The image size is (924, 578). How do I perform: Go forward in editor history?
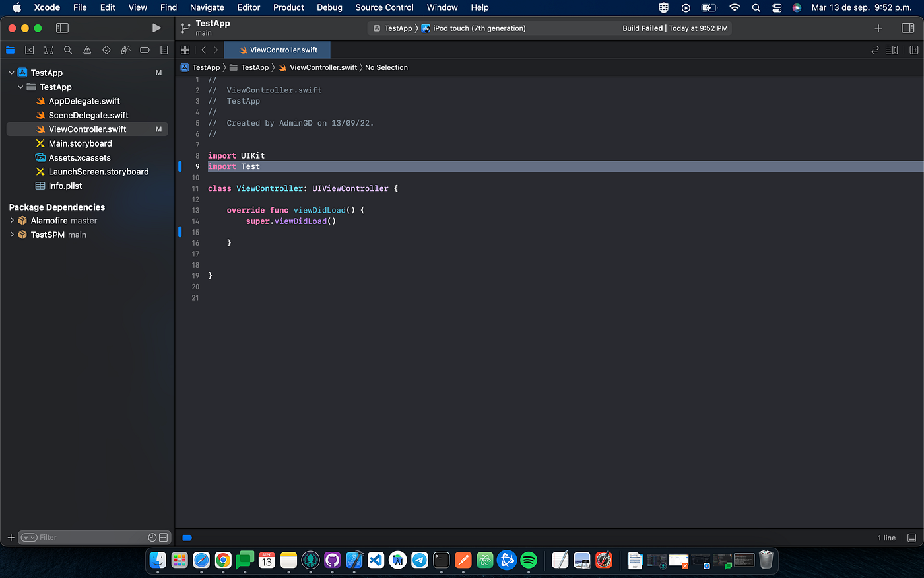(x=216, y=50)
